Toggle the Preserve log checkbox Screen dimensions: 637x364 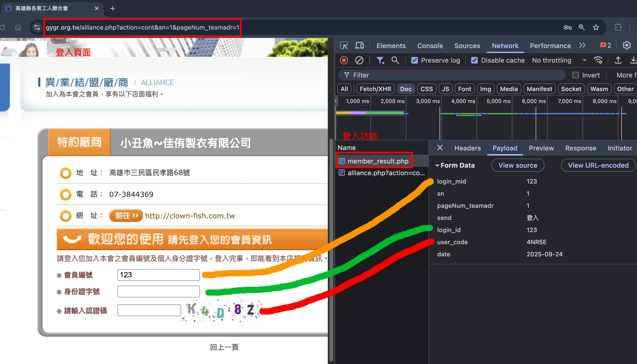click(415, 60)
